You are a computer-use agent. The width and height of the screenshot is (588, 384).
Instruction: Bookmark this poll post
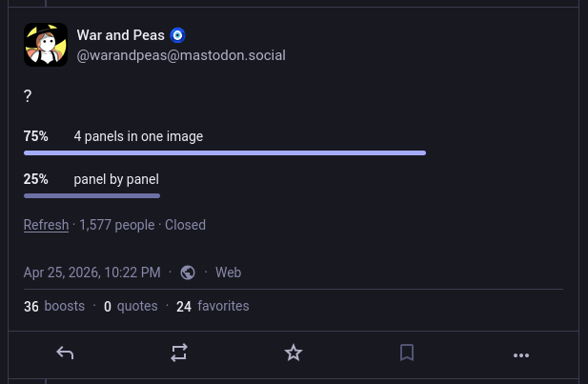click(407, 354)
